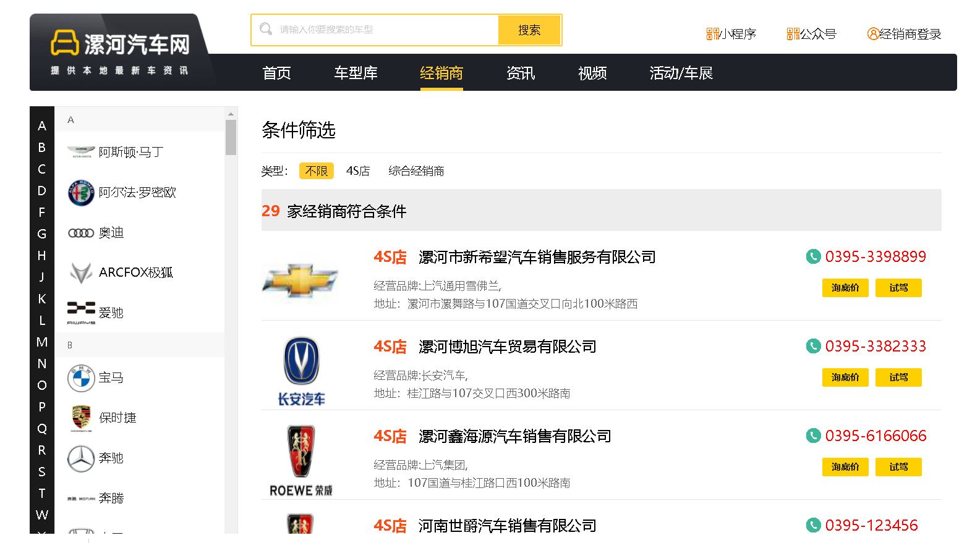Jump to letter C in index
980x543 pixels.
pos(42,169)
